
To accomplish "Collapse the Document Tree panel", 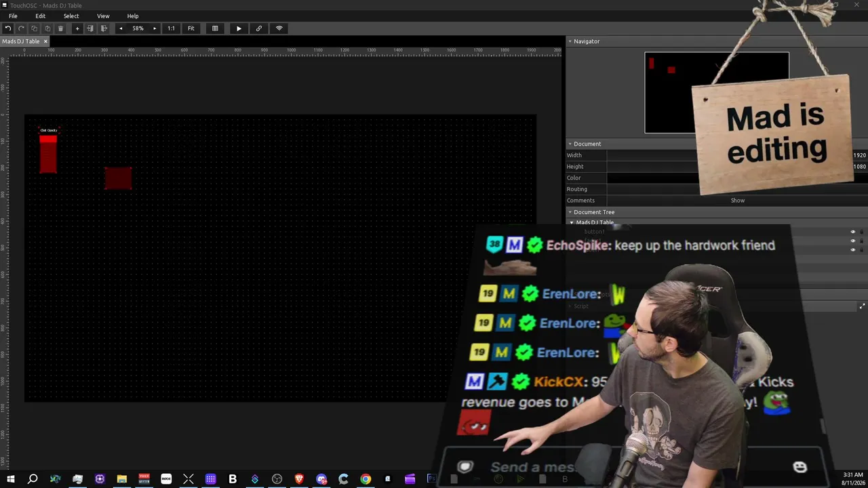I will [x=570, y=212].
